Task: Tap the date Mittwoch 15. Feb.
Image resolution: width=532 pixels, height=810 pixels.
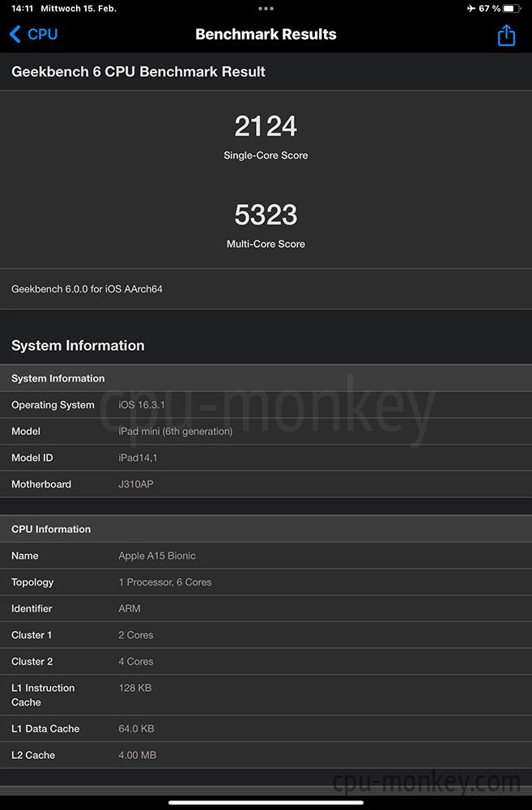Action: coord(79,8)
